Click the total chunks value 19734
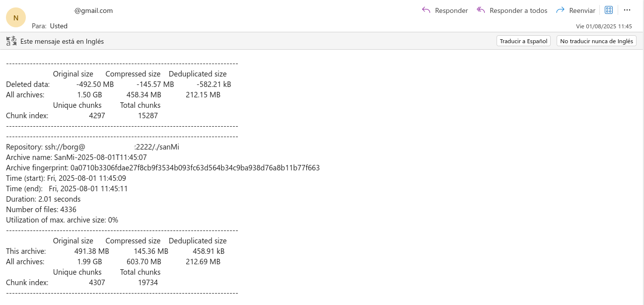644x305 pixels. [148, 283]
